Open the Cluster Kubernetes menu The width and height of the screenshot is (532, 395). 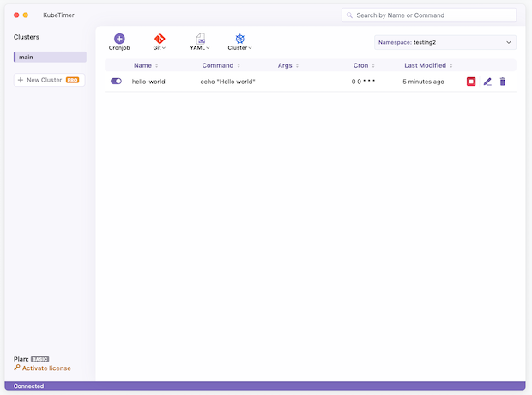point(240,39)
